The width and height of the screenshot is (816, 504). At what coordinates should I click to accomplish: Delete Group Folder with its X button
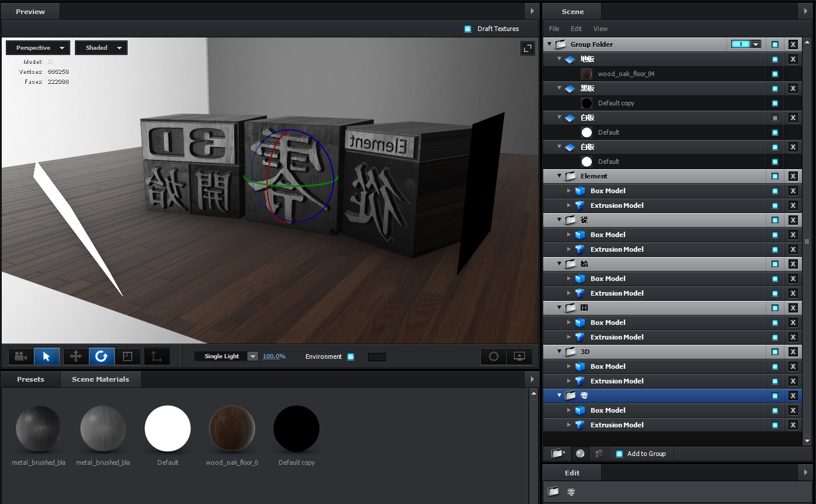(x=793, y=44)
